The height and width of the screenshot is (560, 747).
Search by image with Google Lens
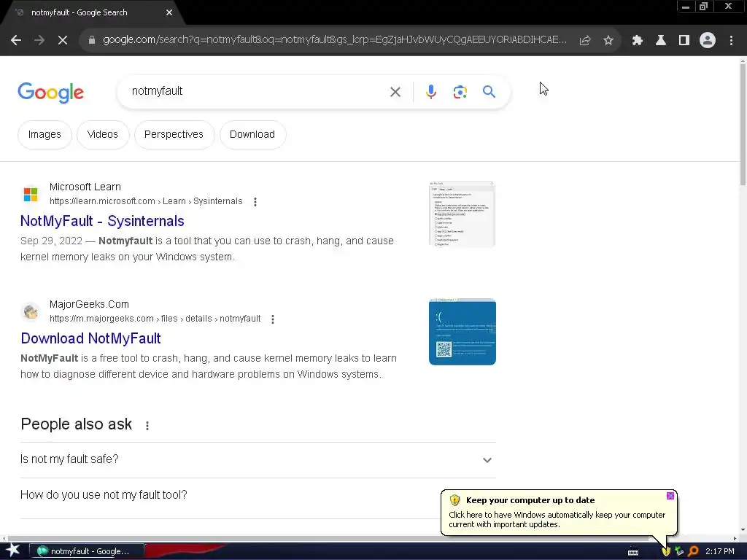click(460, 92)
